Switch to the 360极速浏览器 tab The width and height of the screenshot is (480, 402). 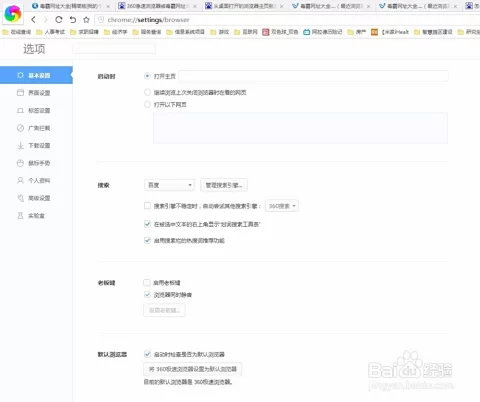click(157, 6)
